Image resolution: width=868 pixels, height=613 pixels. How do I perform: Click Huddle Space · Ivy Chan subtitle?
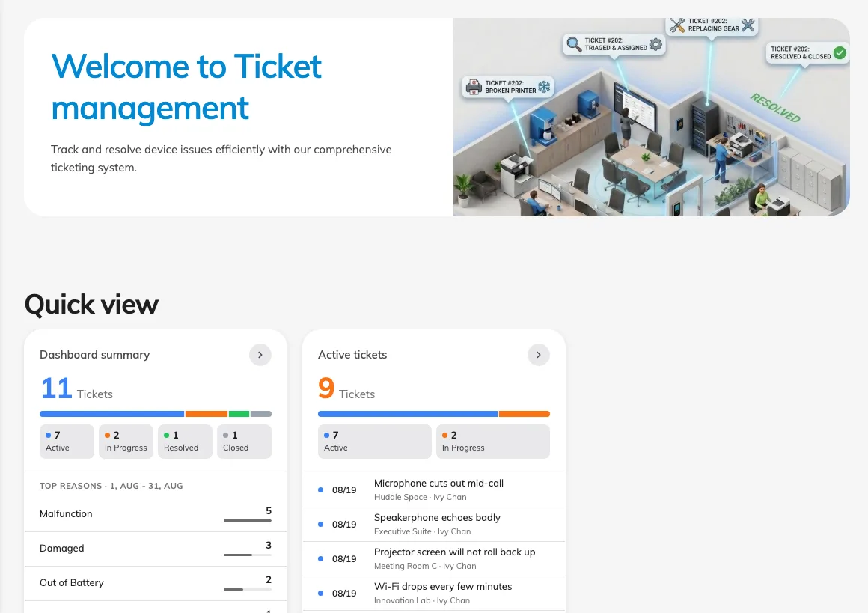coord(421,497)
